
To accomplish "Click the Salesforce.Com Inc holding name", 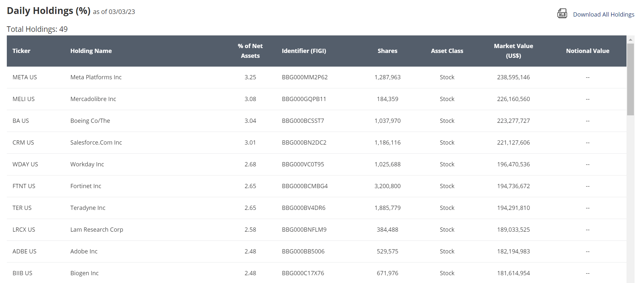I will [96, 143].
